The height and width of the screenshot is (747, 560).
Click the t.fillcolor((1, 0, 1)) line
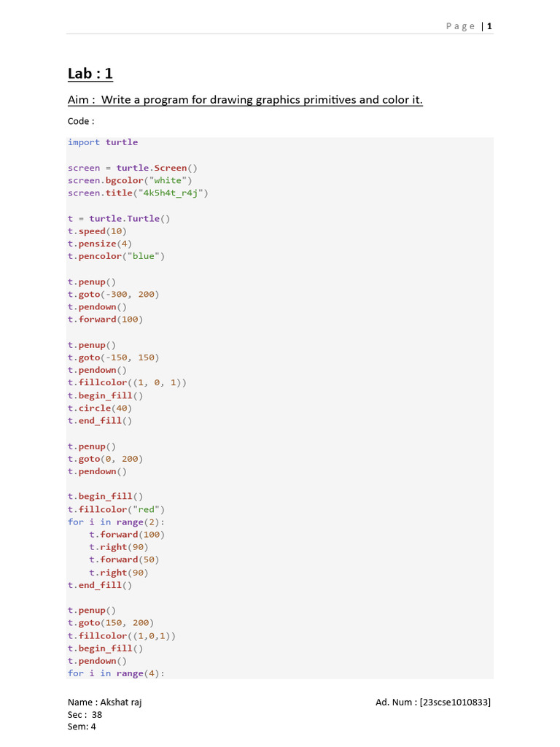127,382
